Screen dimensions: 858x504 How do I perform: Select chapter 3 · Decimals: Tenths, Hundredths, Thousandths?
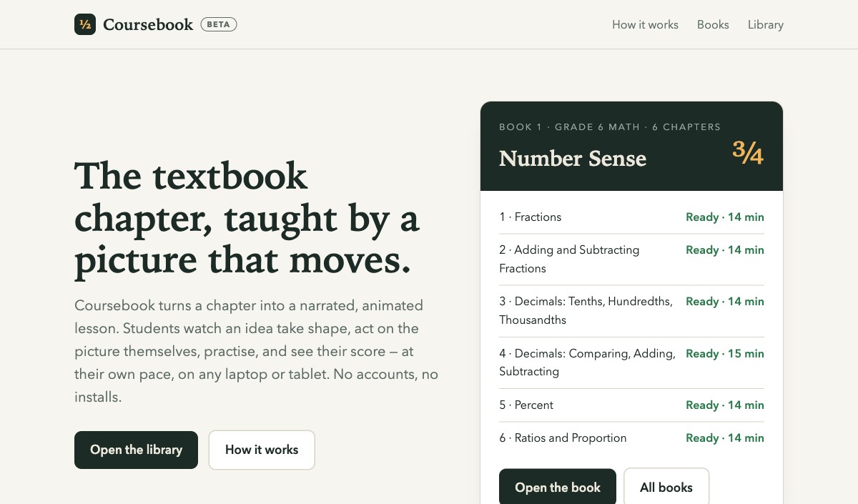coord(631,311)
